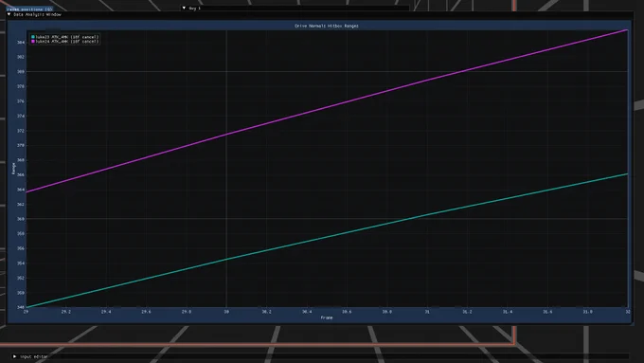Click y-axis tick label 372
The height and width of the screenshot is (363, 644).
pyautogui.click(x=21, y=131)
